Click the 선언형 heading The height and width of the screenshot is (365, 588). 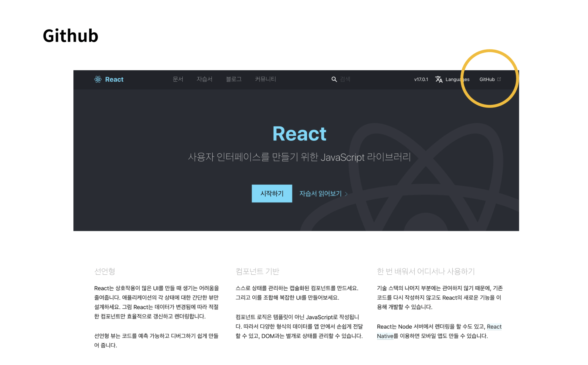pyautogui.click(x=105, y=271)
